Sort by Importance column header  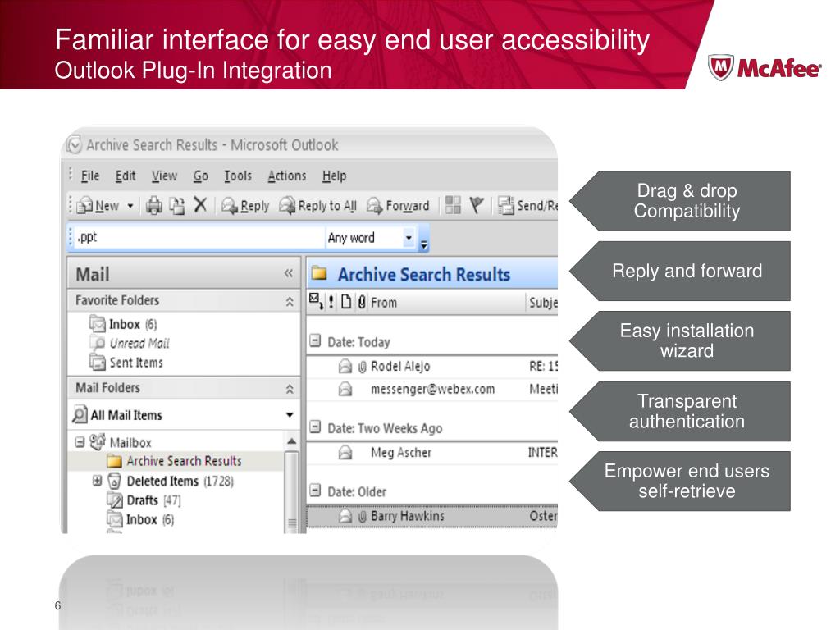(x=331, y=302)
